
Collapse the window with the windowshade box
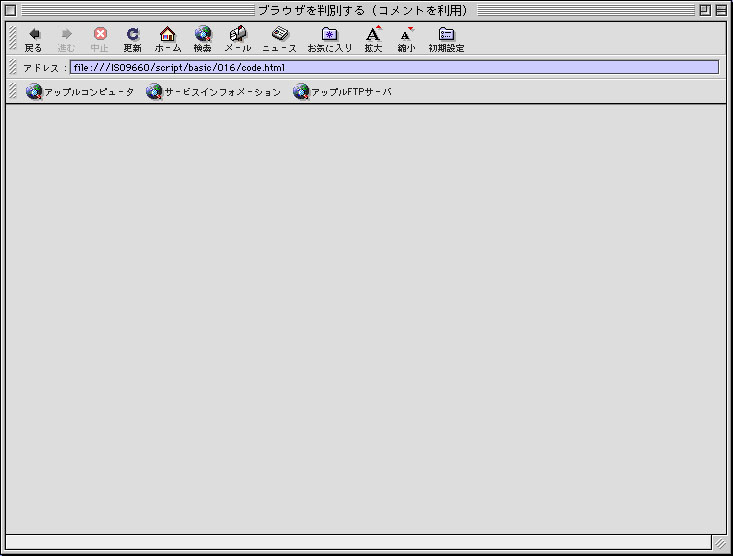point(721,10)
